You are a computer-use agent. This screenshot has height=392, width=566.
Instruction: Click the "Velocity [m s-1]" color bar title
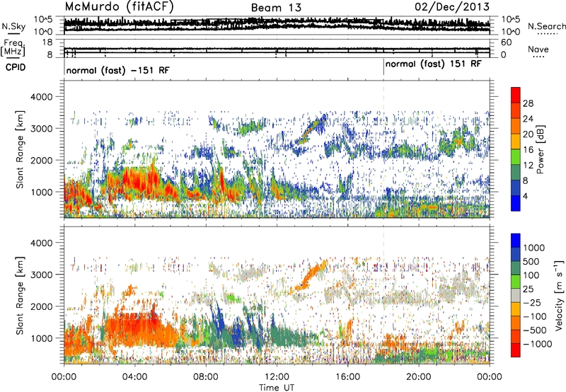coord(559,295)
